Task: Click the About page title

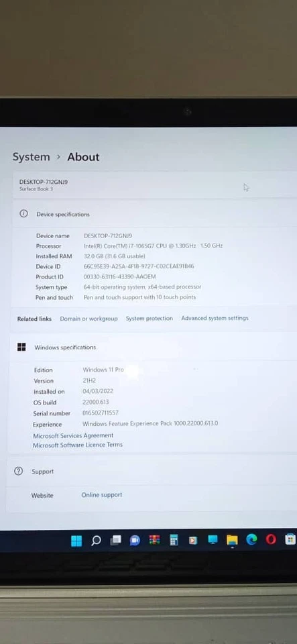Action: click(83, 157)
